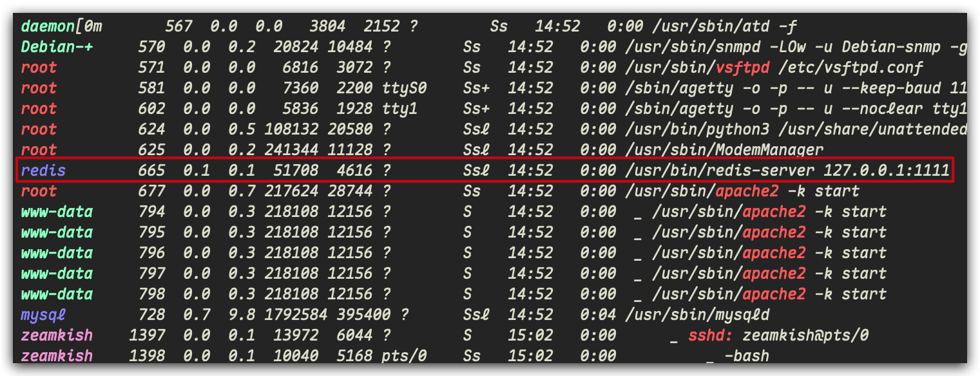The width and height of the screenshot is (980, 376).
Task: Click PID 665 in redis row
Action: tap(151, 171)
